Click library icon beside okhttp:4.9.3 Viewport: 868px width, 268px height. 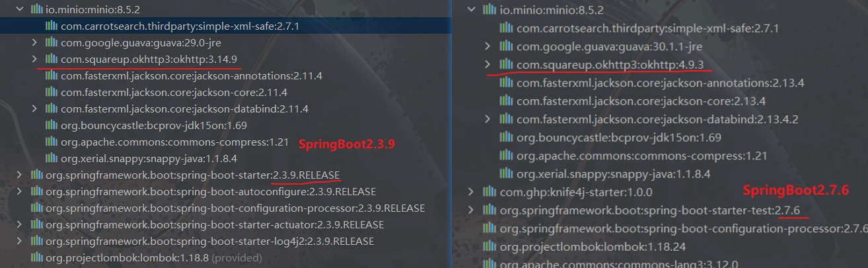(x=505, y=65)
